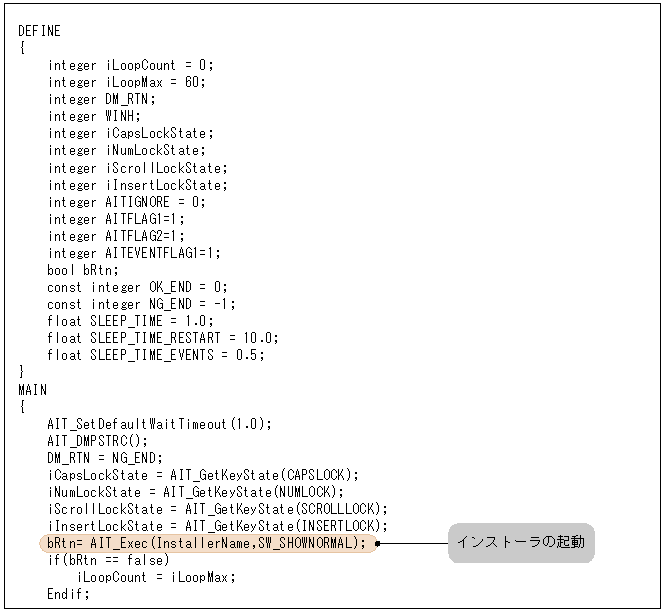Click the 'integer WINH;' declaration
The width and height of the screenshot is (663, 612).
tap(94, 116)
